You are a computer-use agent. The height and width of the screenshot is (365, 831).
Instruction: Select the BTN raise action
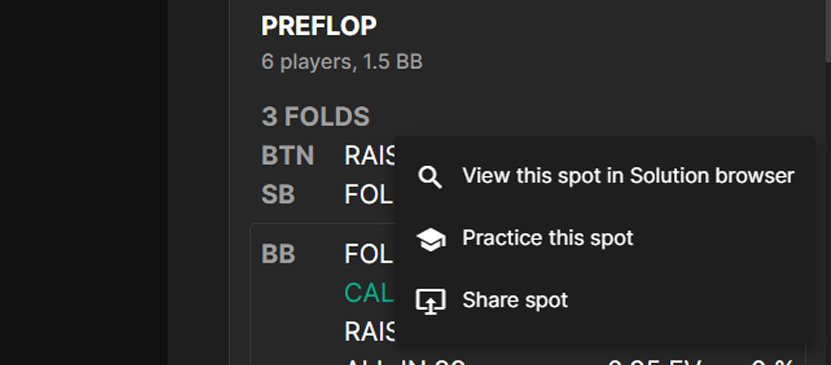point(370,156)
